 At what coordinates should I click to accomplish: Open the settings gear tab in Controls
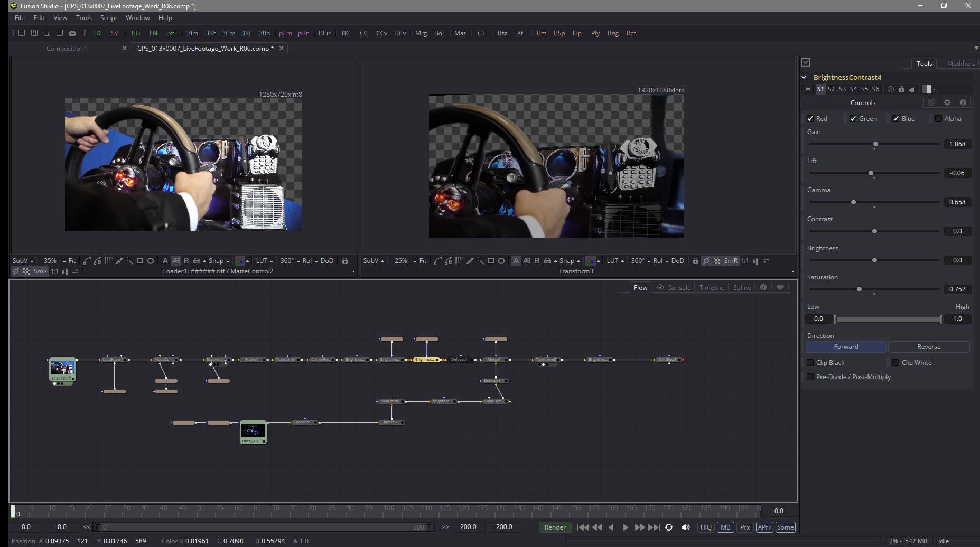click(947, 102)
